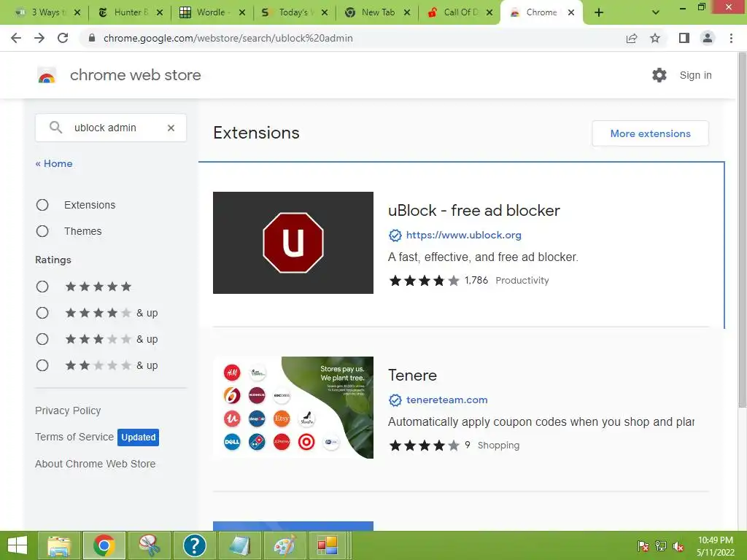Open Web Store settings gear

tap(659, 75)
